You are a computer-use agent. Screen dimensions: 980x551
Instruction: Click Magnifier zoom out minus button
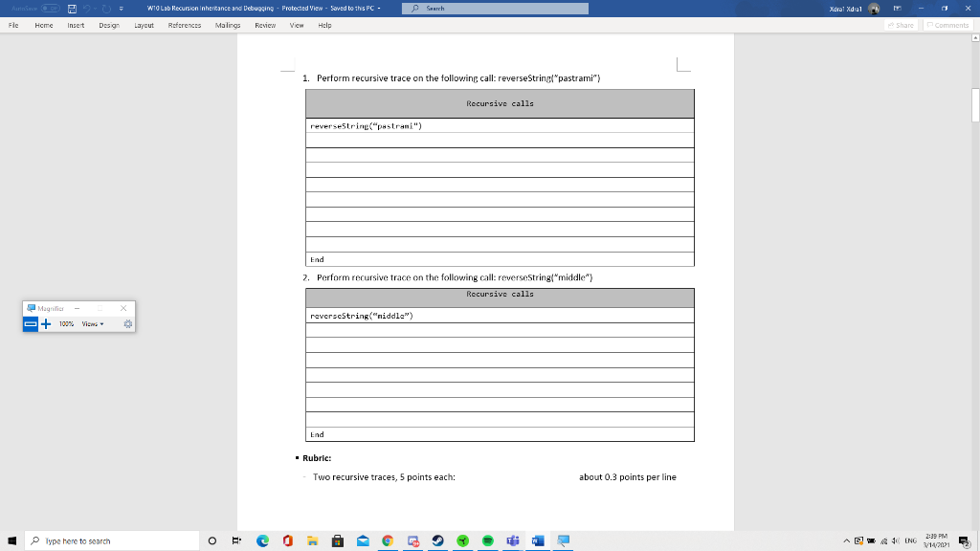coord(30,323)
